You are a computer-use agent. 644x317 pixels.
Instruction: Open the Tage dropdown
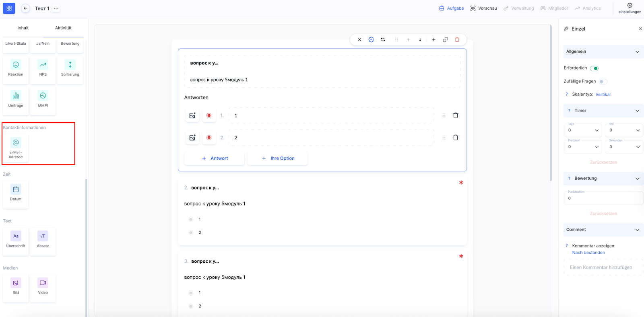pos(583,130)
